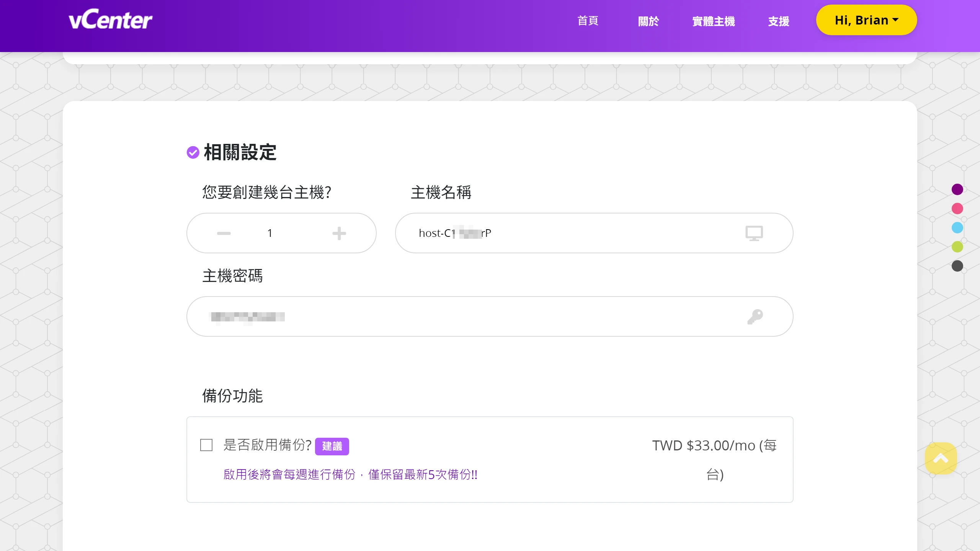Open the 實體主機 menu item
Image resolution: width=980 pixels, height=551 pixels.
click(713, 21)
